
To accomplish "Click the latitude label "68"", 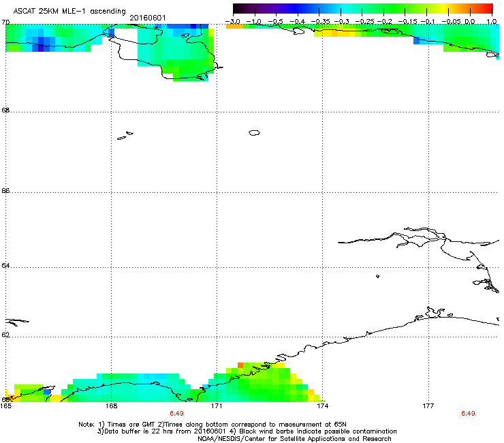I will click(x=5, y=110).
